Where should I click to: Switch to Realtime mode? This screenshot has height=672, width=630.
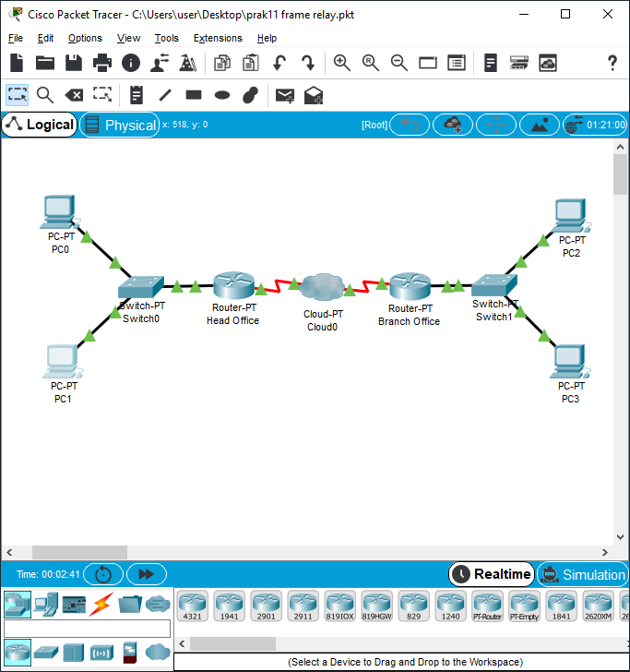coord(492,574)
